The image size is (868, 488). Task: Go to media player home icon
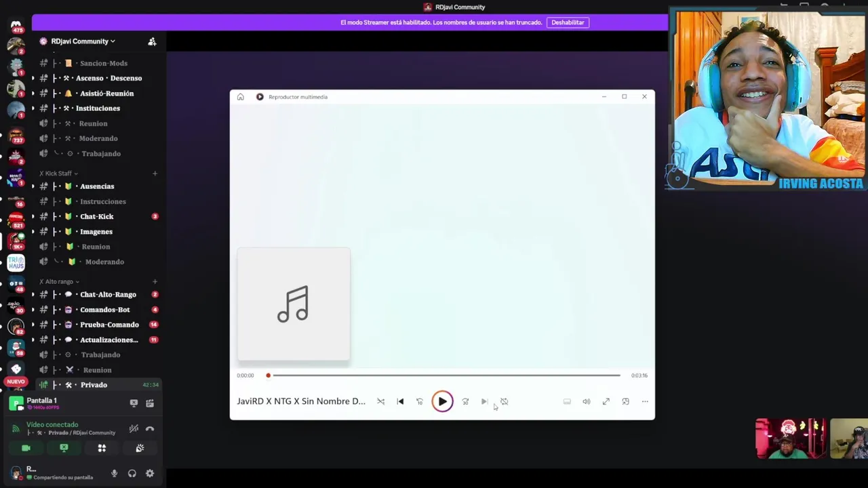coord(240,97)
